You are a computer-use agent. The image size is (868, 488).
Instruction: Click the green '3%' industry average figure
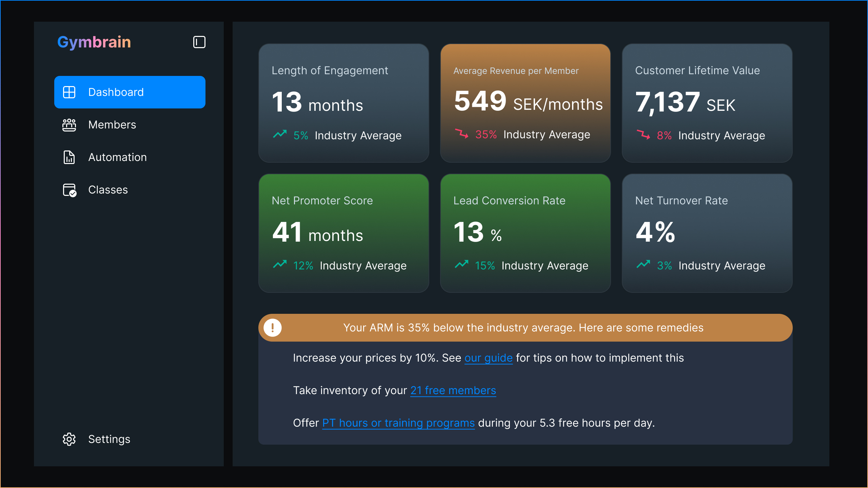coord(665,266)
